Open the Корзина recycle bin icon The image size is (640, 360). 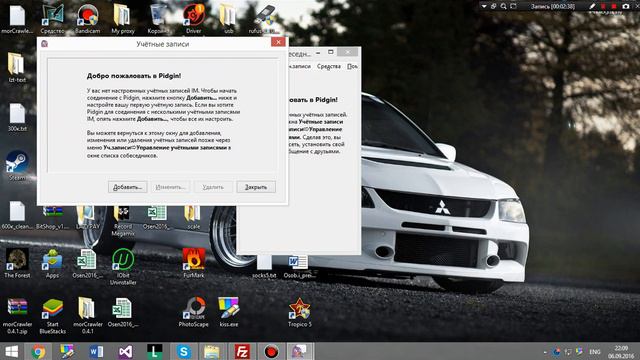click(158, 19)
